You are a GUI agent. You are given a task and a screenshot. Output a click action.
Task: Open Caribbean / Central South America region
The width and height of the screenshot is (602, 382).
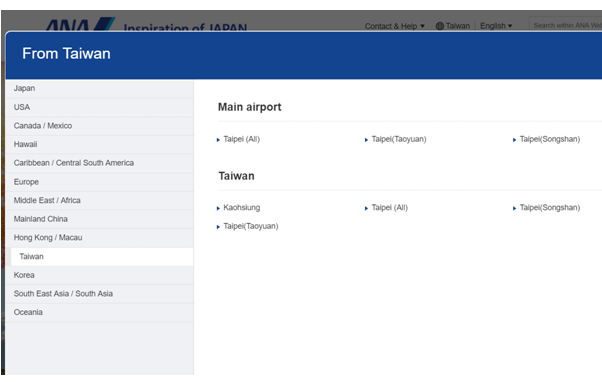click(99, 163)
